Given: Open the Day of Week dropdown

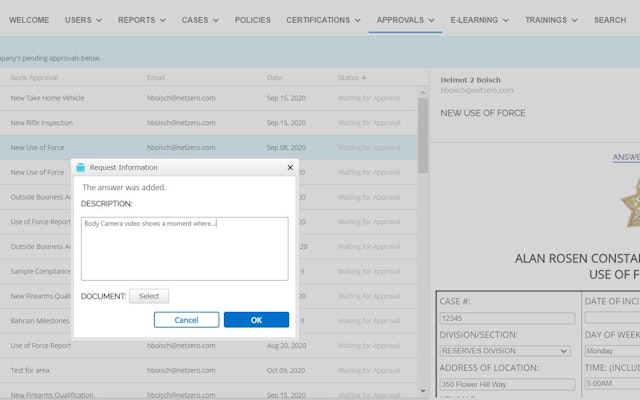Looking at the screenshot, I should pyautogui.click(x=612, y=351).
